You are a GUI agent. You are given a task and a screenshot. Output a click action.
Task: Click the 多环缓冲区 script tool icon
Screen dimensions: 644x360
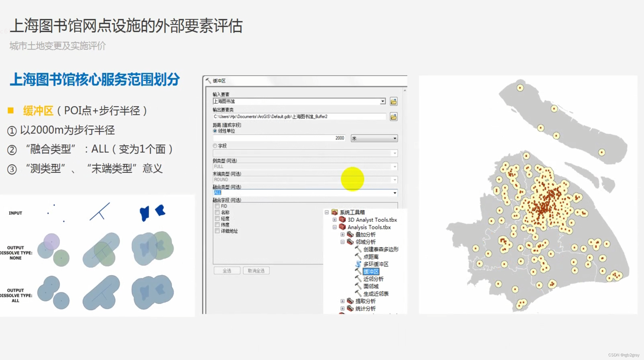358,264
